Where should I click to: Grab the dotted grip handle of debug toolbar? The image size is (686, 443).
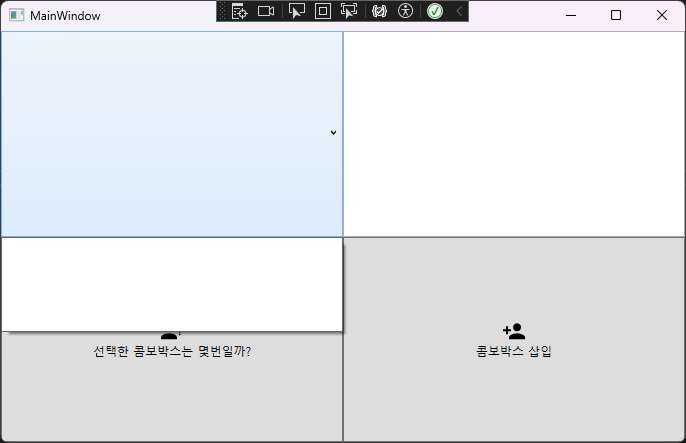[x=222, y=11]
